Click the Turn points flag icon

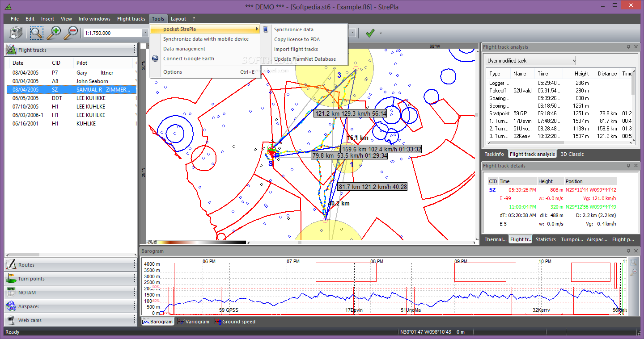point(11,279)
